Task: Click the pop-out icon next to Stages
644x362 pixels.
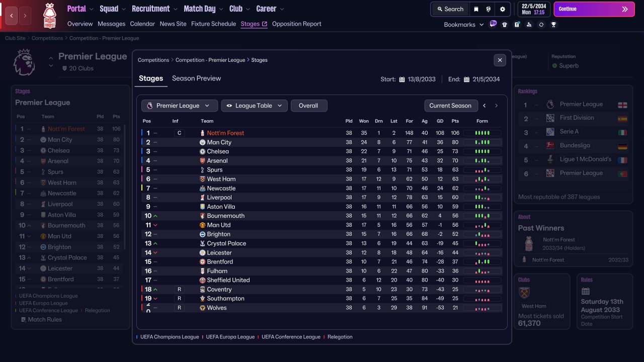Action: point(265,24)
